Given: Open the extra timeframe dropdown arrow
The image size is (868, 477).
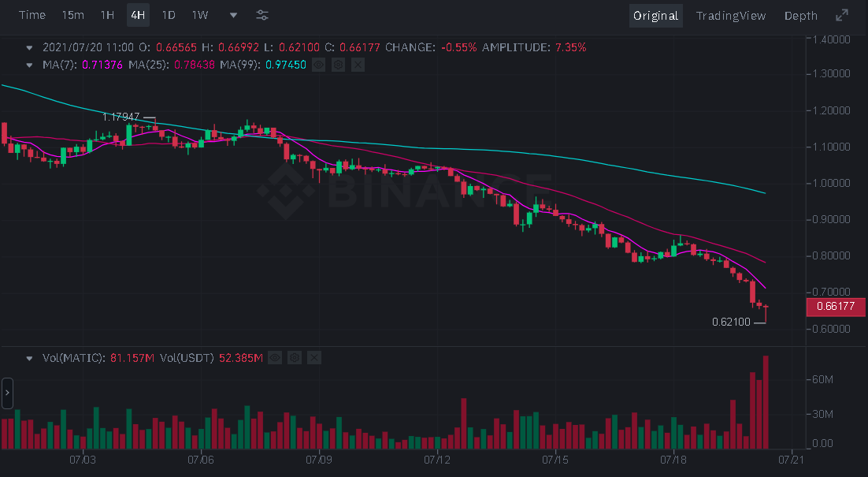Looking at the screenshot, I should coord(232,15).
